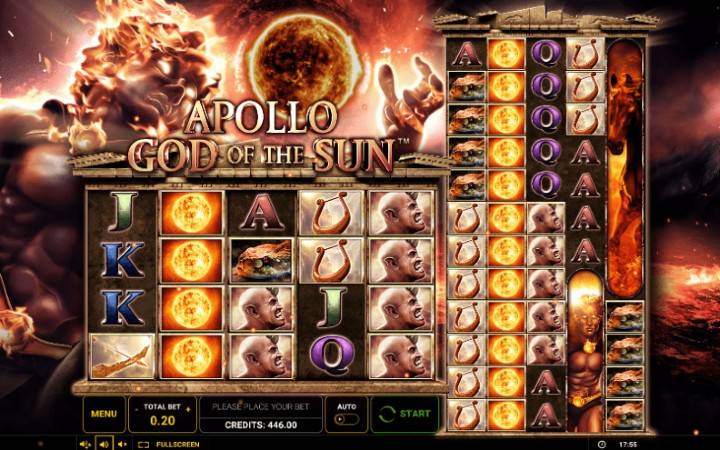This screenshot has width=720, height=450.
Task: Click the CREDITS 446.00 display
Action: click(x=261, y=425)
